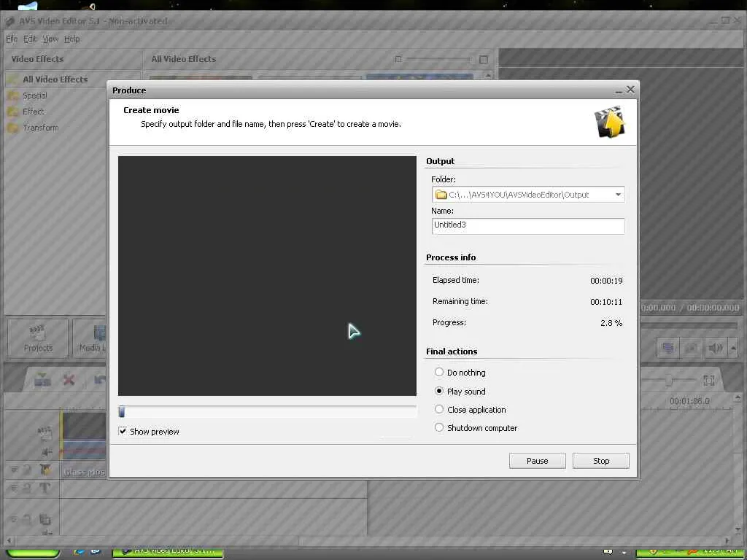Select All Video Effects in the category list

click(55, 79)
